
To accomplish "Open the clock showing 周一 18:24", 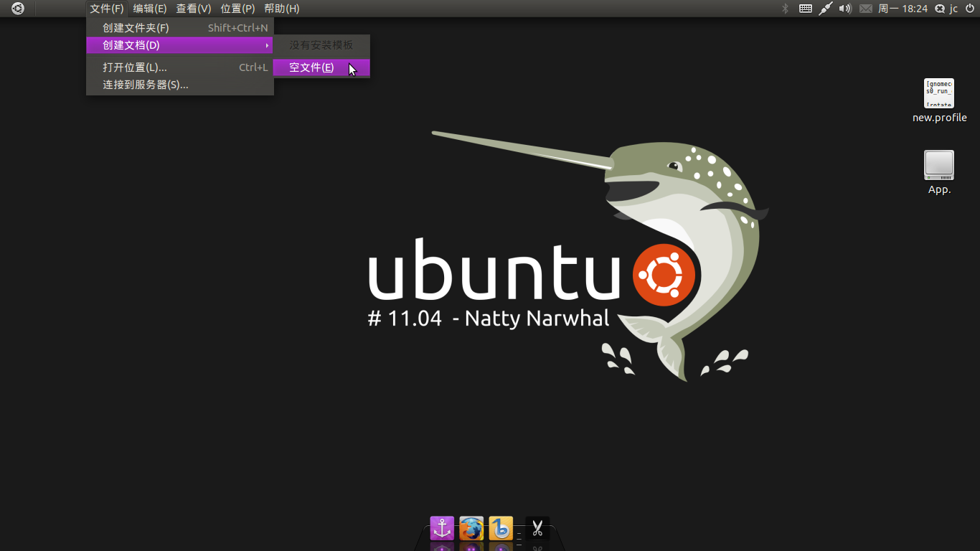I will coord(903,9).
